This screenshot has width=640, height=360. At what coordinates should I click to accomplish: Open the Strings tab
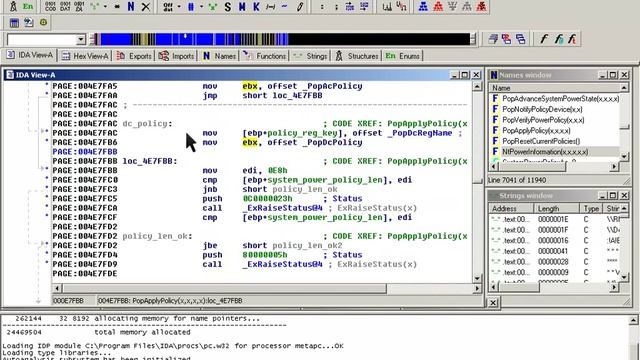click(x=310, y=56)
